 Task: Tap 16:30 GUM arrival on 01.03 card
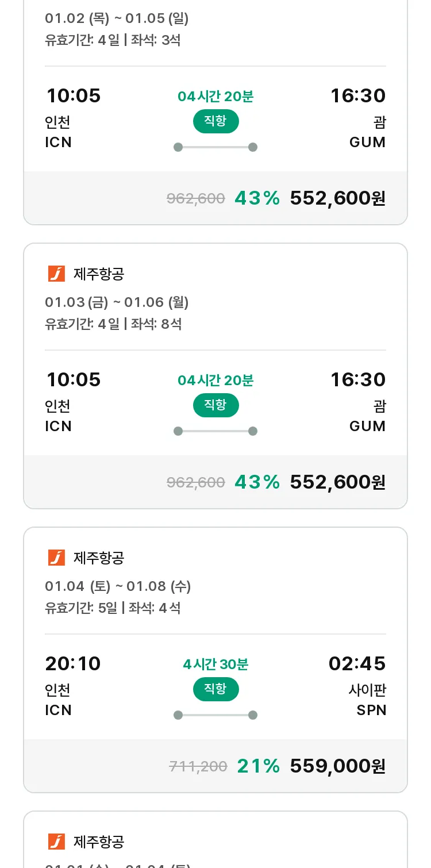tap(358, 380)
